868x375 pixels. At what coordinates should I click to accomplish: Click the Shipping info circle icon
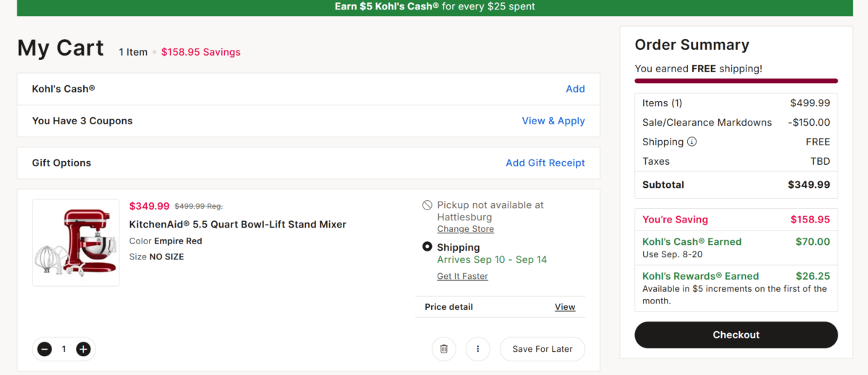[692, 142]
